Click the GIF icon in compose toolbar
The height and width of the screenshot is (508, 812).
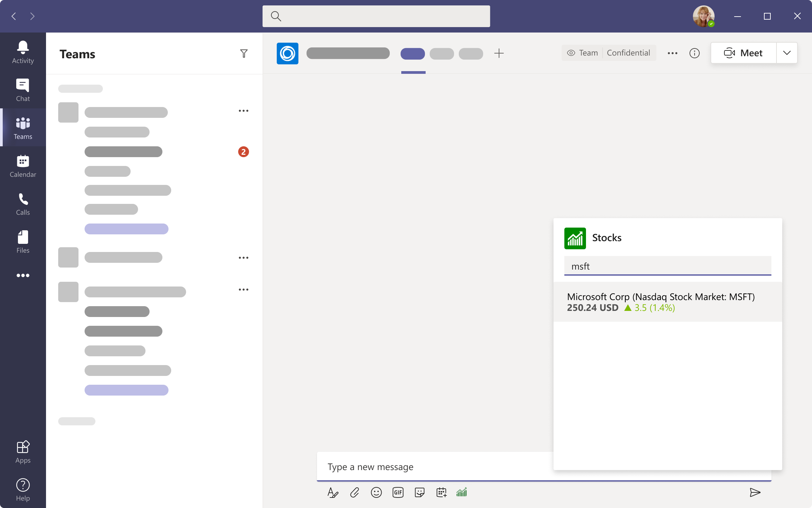point(398,492)
